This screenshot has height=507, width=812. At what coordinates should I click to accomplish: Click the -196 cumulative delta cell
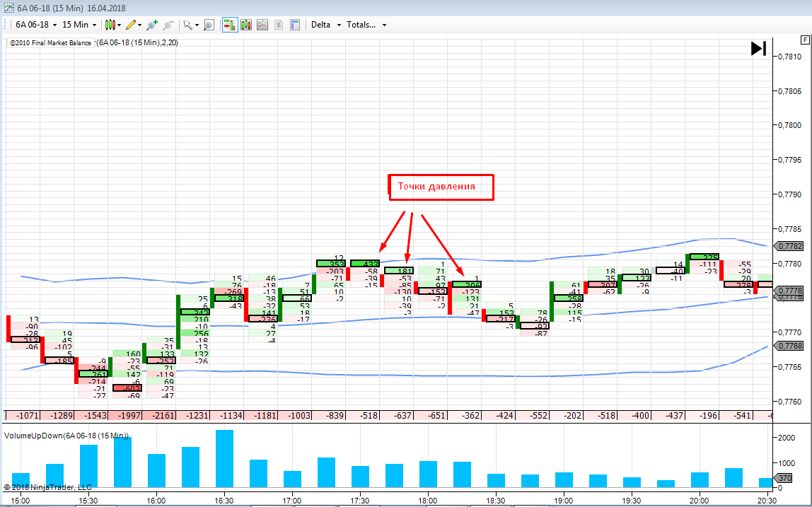pyautogui.click(x=703, y=415)
